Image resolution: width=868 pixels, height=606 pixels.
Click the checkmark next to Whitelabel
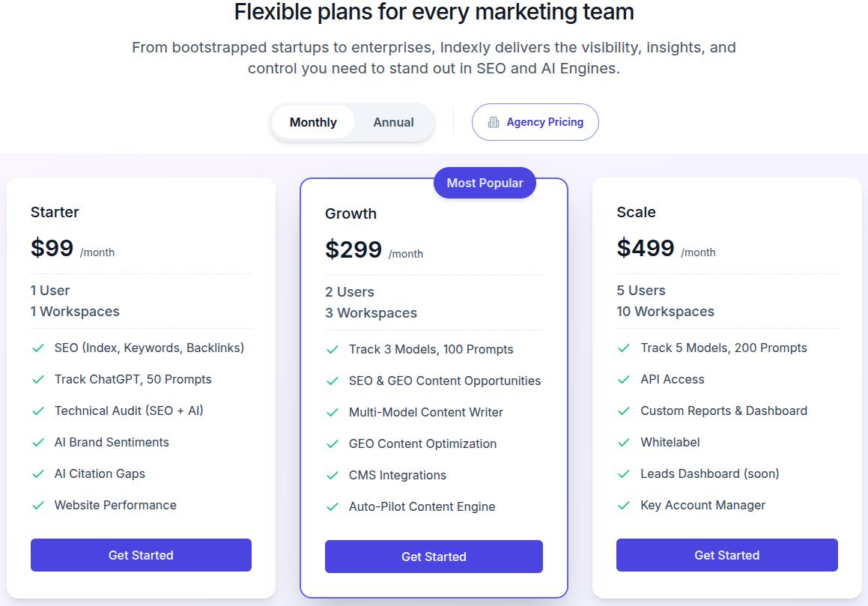(625, 443)
